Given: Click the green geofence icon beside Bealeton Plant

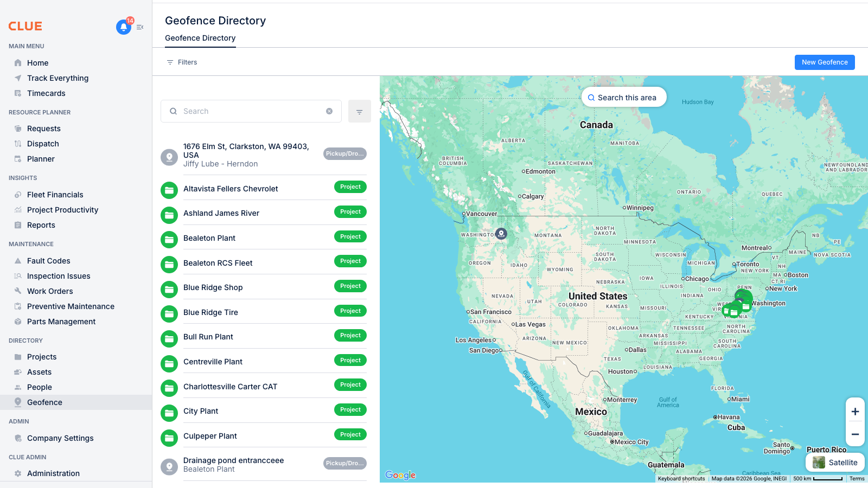Looking at the screenshot, I should pos(169,240).
